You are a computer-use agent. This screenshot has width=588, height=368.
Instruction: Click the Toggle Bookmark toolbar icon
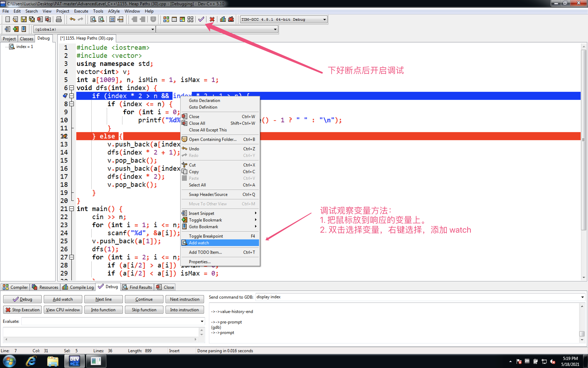[x=16, y=29]
